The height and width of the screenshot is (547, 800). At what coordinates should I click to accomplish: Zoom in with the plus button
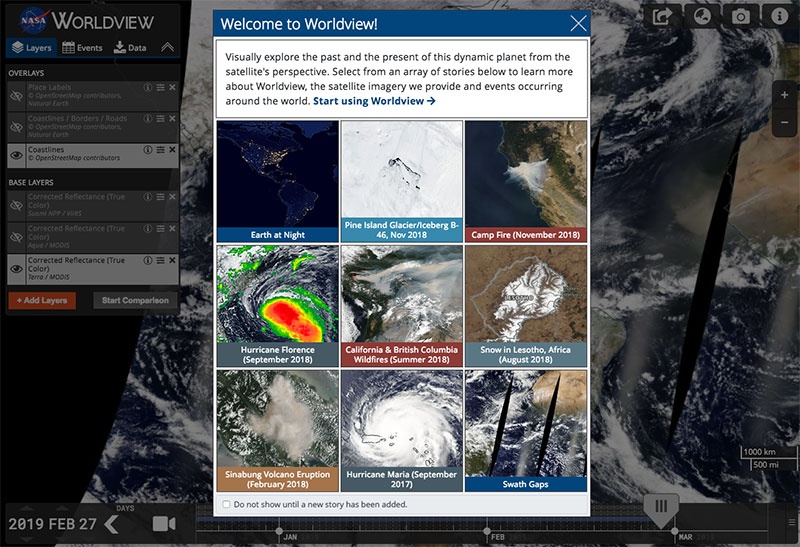tap(784, 95)
